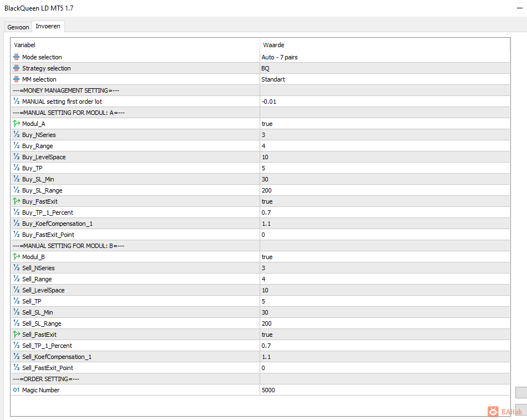Click the fraction icon beside Buy_NSeries
The image size is (527, 420).
[16, 134]
